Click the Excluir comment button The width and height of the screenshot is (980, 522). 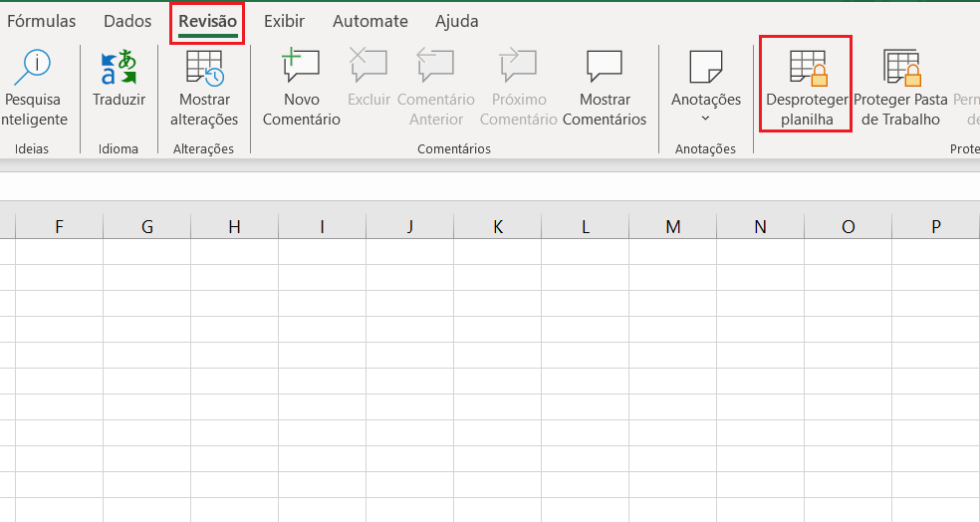coord(368,78)
